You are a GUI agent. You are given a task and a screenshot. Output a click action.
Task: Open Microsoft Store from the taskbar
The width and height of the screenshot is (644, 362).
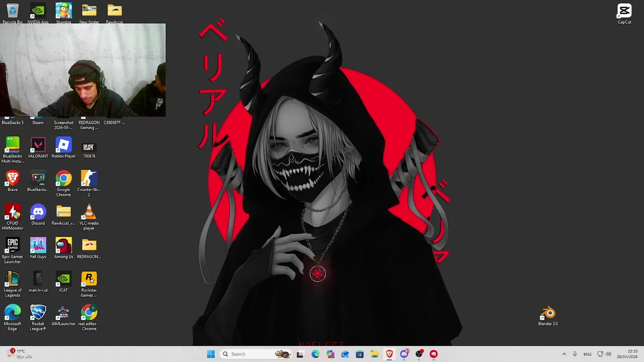click(360, 354)
